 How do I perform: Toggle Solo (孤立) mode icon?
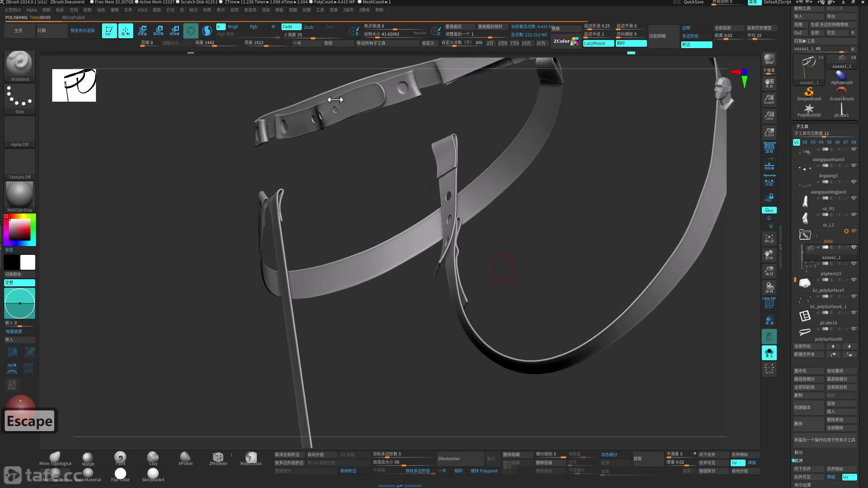click(x=769, y=353)
